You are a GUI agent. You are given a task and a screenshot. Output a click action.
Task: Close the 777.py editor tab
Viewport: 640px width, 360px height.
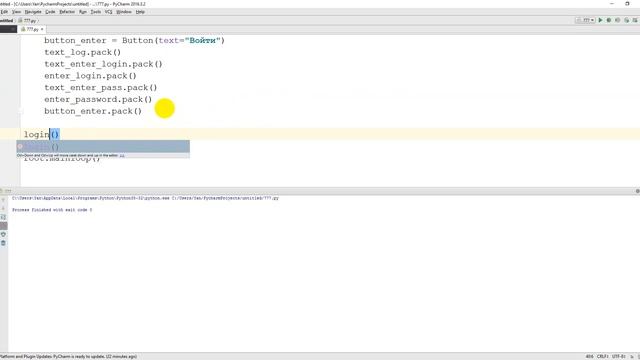tap(42, 29)
